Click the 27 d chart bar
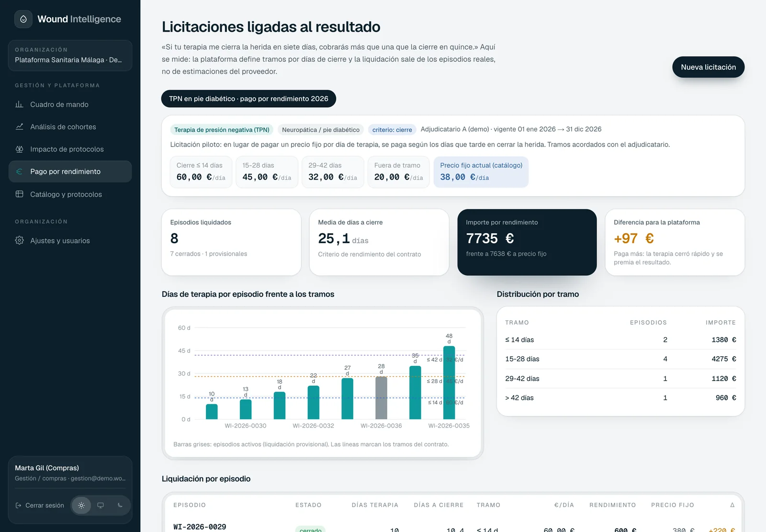 (348, 399)
